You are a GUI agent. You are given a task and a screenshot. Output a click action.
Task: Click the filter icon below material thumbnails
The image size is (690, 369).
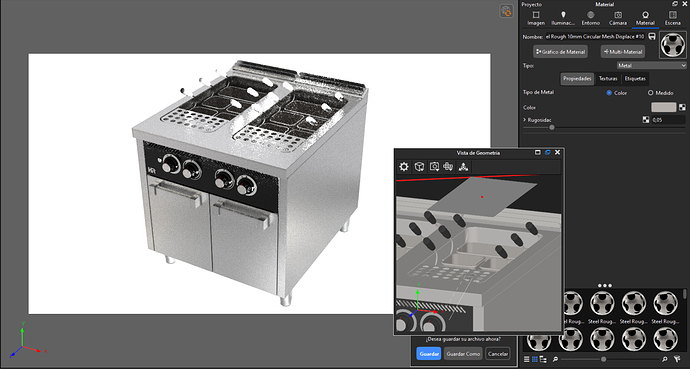tap(677, 359)
